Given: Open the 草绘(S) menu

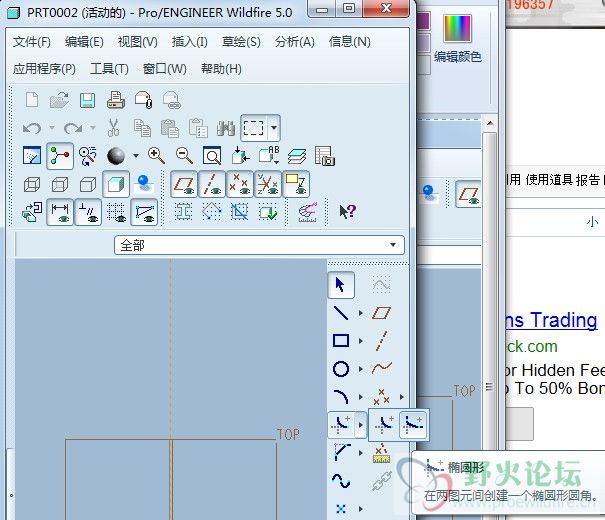Looking at the screenshot, I should click(x=241, y=42).
